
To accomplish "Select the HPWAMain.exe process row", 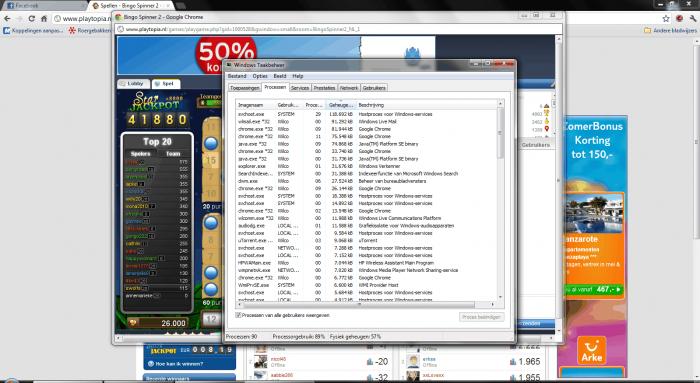I will click(x=366, y=263).
